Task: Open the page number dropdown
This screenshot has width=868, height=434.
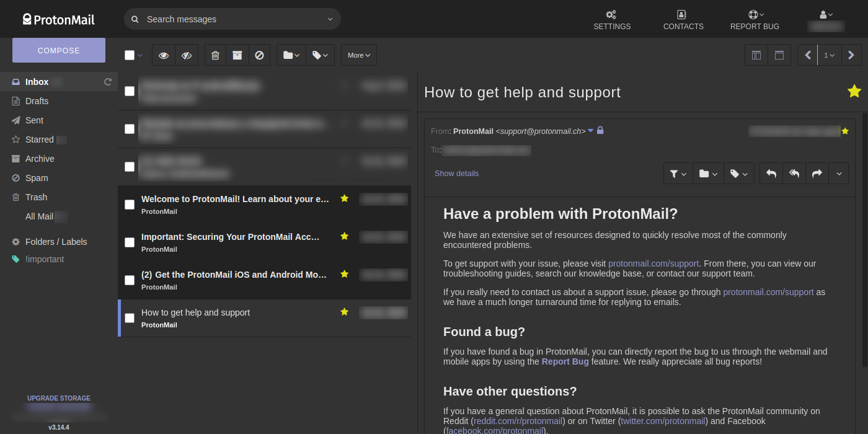Action: coord(829,55)
